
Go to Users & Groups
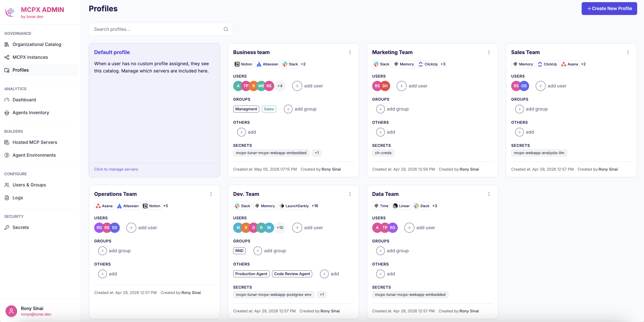tap(40, 185)
